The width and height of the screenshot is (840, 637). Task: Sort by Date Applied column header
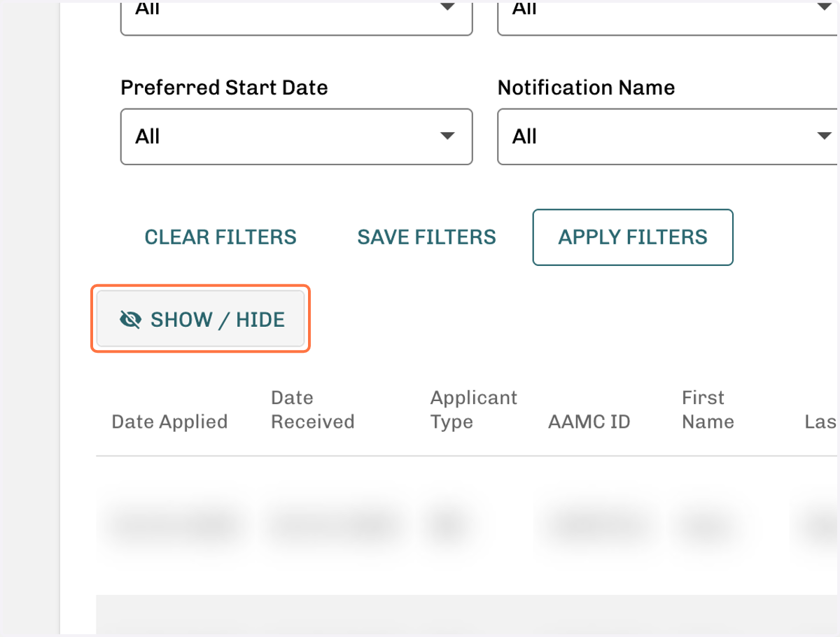click(169, 421)
